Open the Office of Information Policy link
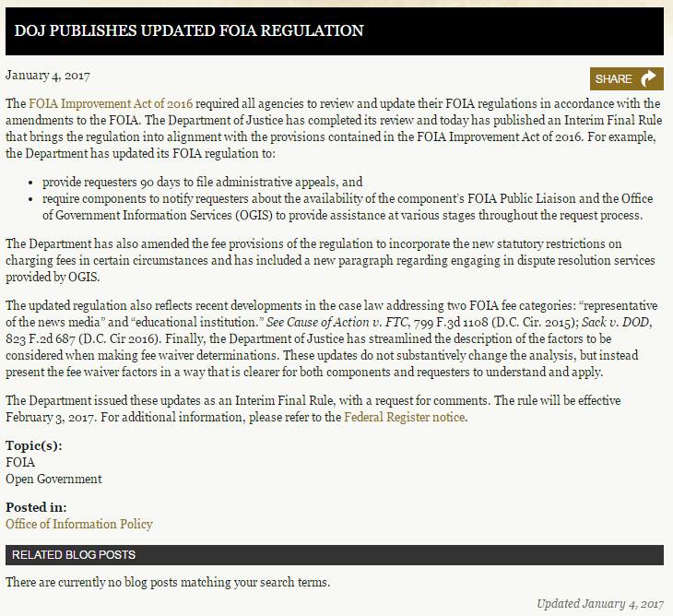Screen dimensions: 673x616 (x=79, y=524)
